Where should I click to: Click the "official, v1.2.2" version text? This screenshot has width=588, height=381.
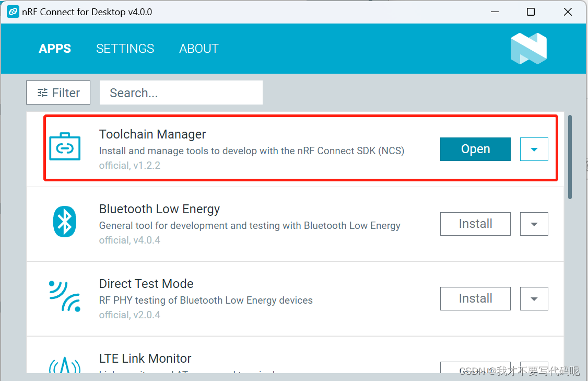[130, 166]
